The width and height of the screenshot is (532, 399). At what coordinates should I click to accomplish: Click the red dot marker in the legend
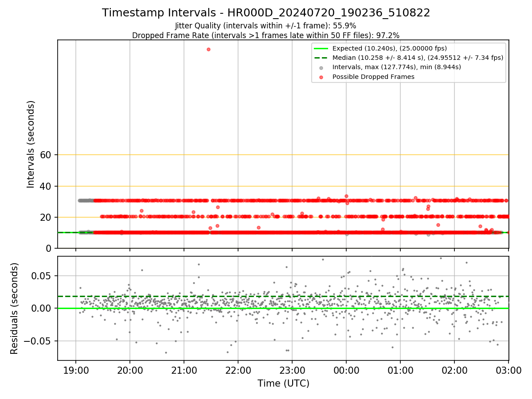pyautogui.click(x=321, y=77)
